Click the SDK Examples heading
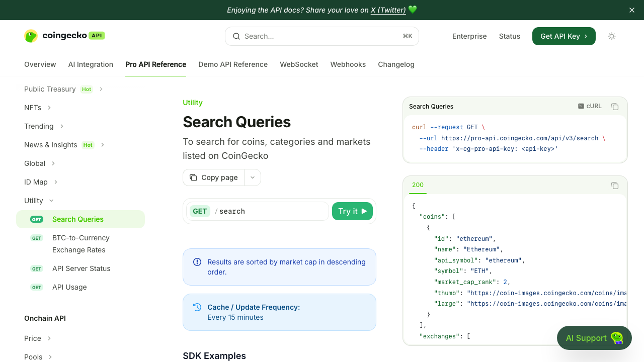 pyautogui.click(x=214, y=356)
